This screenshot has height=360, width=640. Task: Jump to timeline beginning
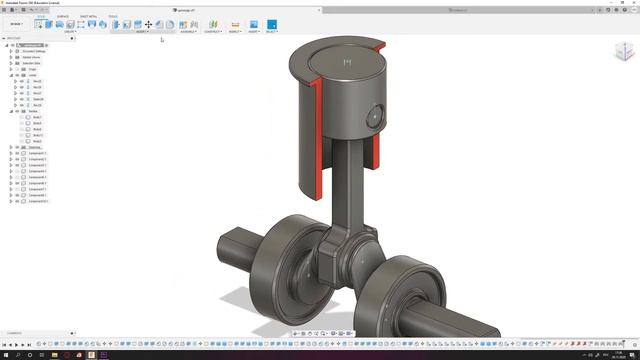coord(4,345)
